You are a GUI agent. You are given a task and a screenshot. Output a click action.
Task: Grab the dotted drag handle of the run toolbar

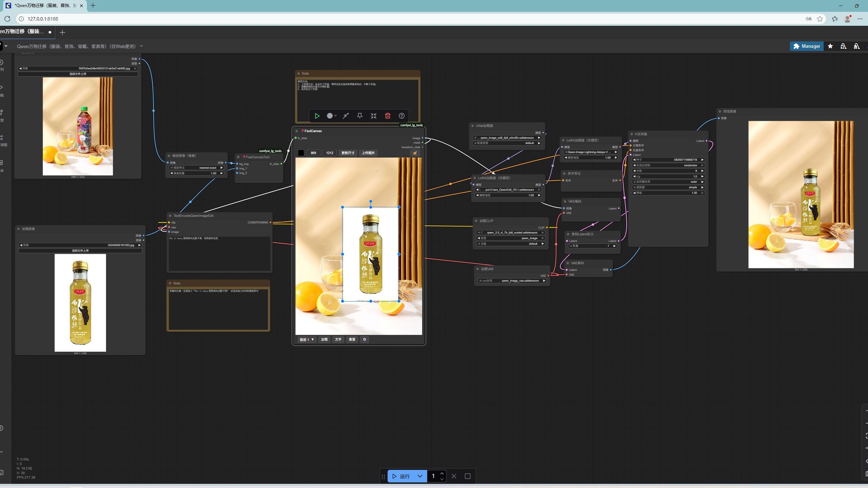(383, 476)
